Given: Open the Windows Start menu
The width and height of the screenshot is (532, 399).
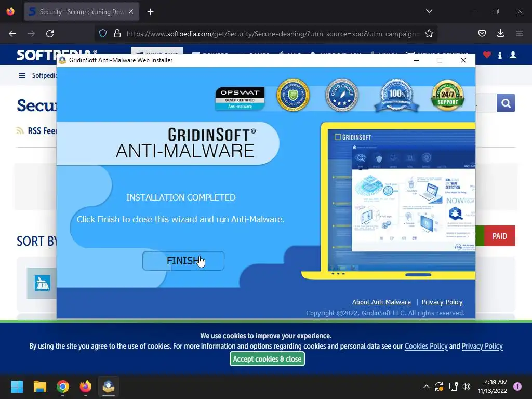Looking at the screenshot, I should 17,387.
